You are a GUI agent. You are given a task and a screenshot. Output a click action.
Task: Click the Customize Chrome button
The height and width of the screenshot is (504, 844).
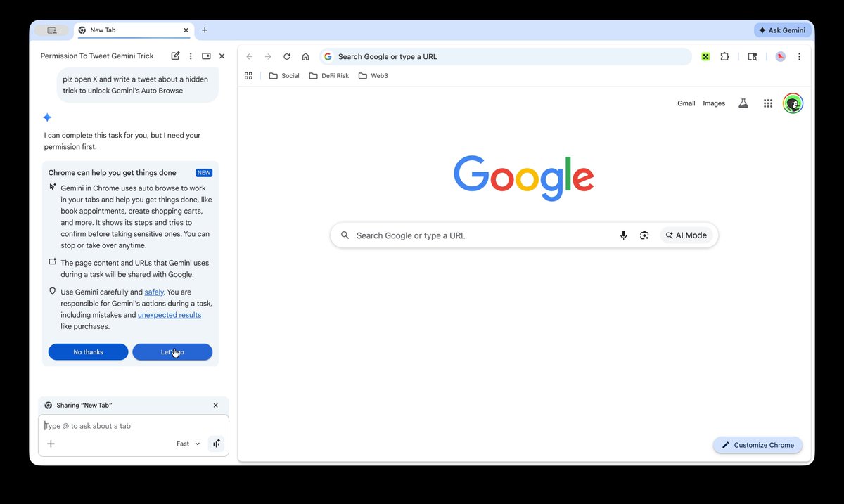click(757, 445)
